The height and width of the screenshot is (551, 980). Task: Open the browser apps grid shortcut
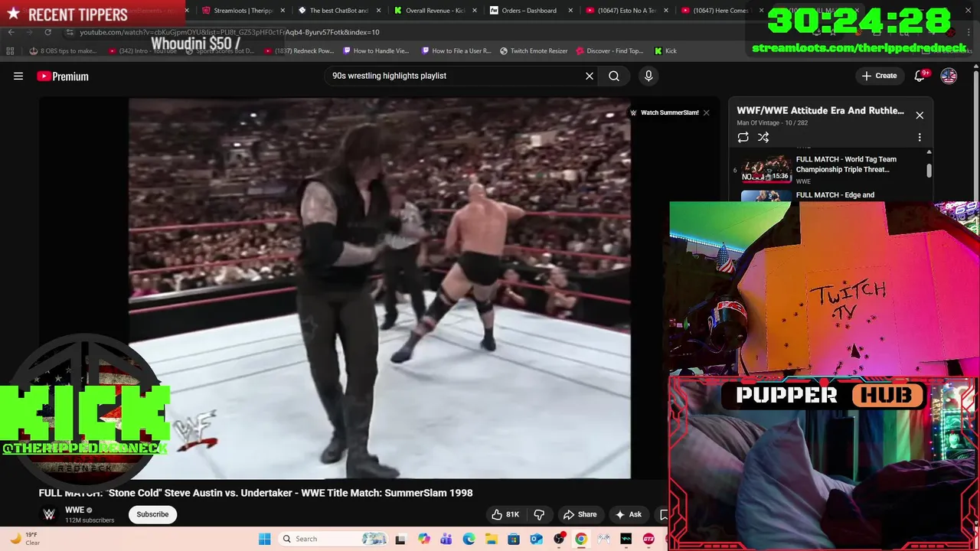coord(10,51)
